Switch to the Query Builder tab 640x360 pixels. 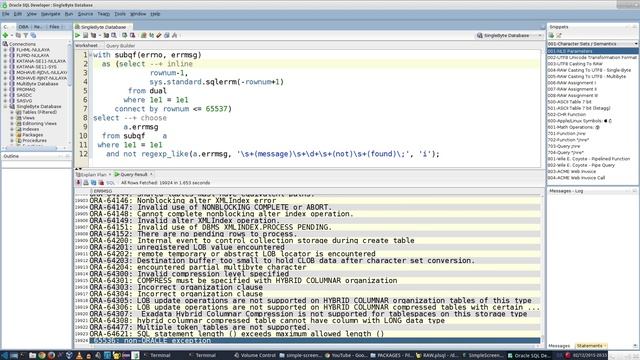pyautogui.click(x=120, y=46)
